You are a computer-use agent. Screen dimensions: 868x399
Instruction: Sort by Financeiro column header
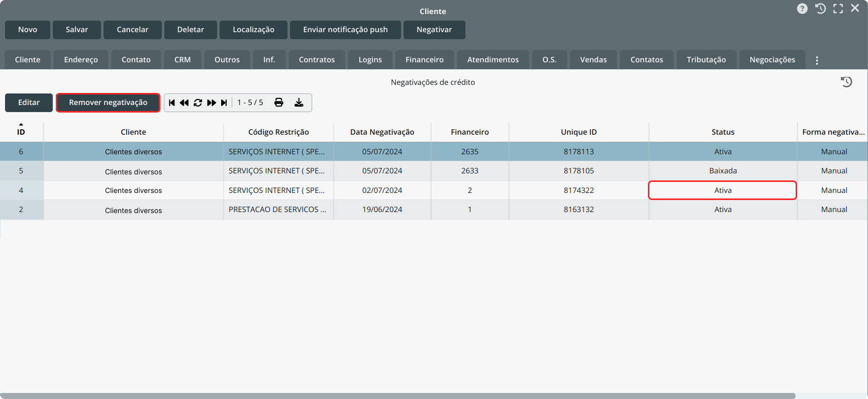[470, 132]
